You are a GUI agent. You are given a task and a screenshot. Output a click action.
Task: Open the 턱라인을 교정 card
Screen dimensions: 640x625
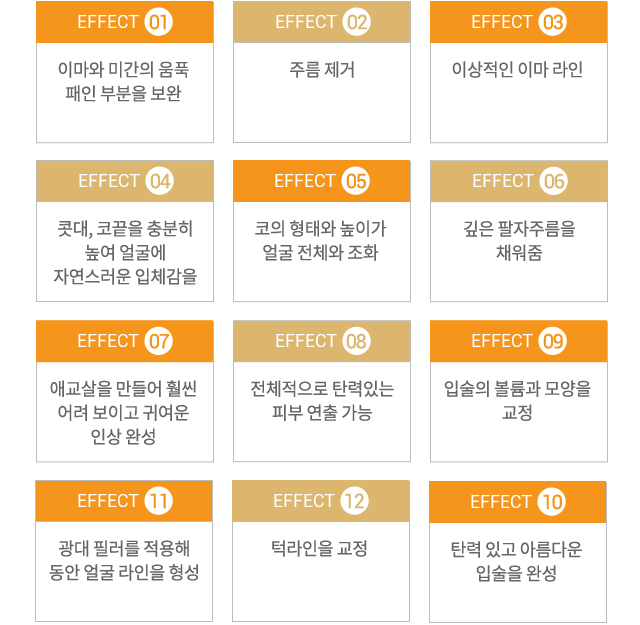click(x=321, y=551)
